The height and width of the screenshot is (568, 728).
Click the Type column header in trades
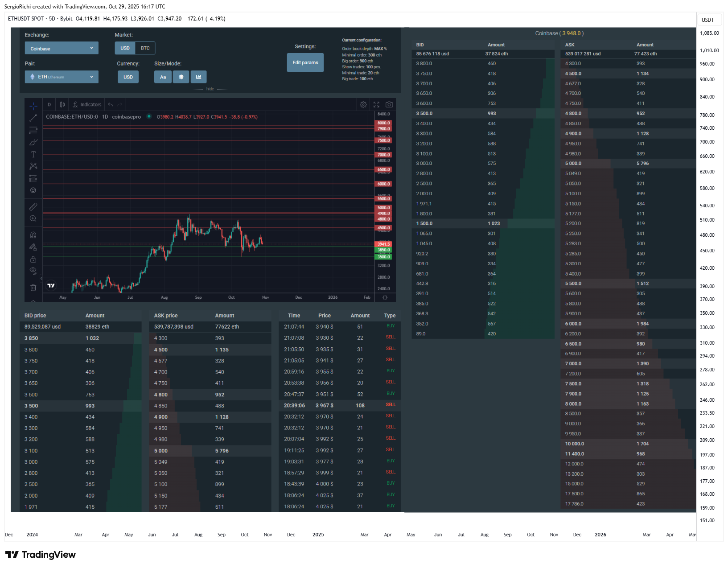click(390, 315)
